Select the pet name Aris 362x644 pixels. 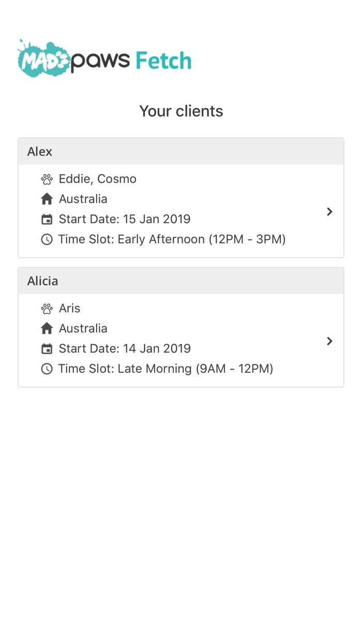pos(70,309)
